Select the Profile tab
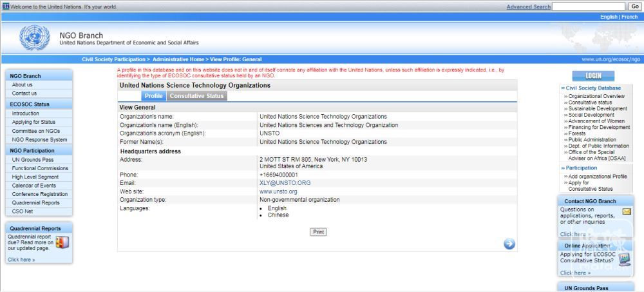 tap(153, 96)
